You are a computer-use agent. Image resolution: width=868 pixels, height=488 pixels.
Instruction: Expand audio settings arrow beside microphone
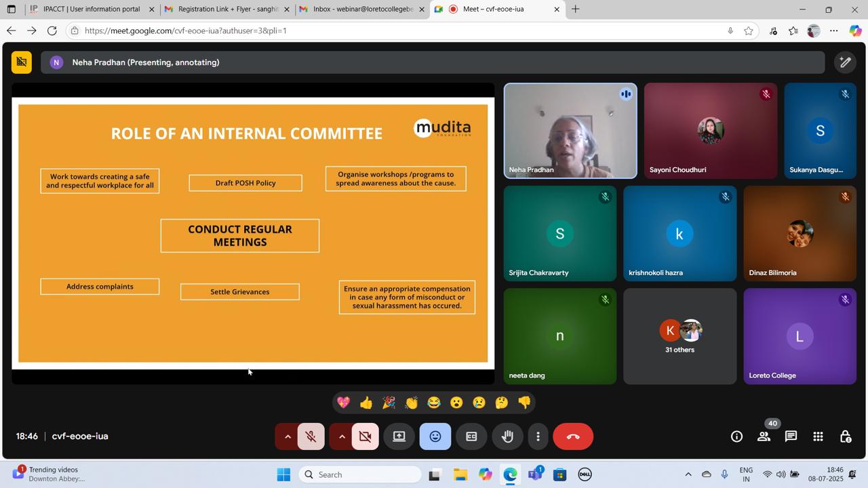click(x=288, y=436)
